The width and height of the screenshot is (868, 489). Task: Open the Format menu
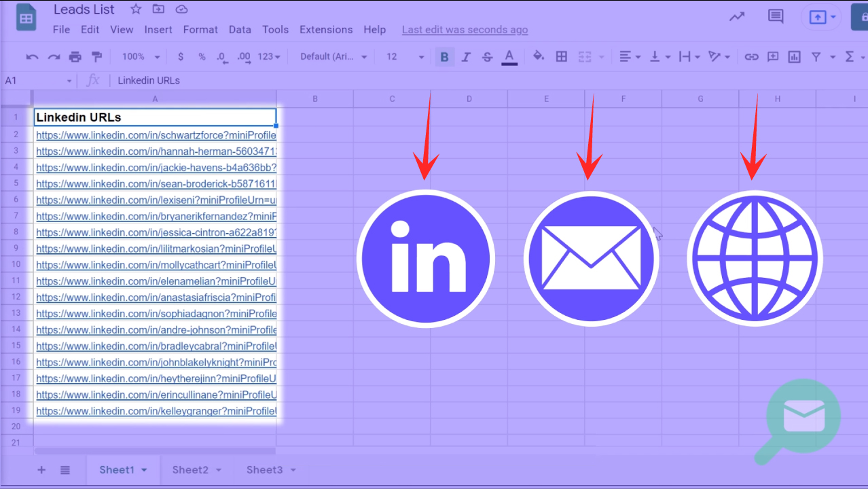pos(200,30)
